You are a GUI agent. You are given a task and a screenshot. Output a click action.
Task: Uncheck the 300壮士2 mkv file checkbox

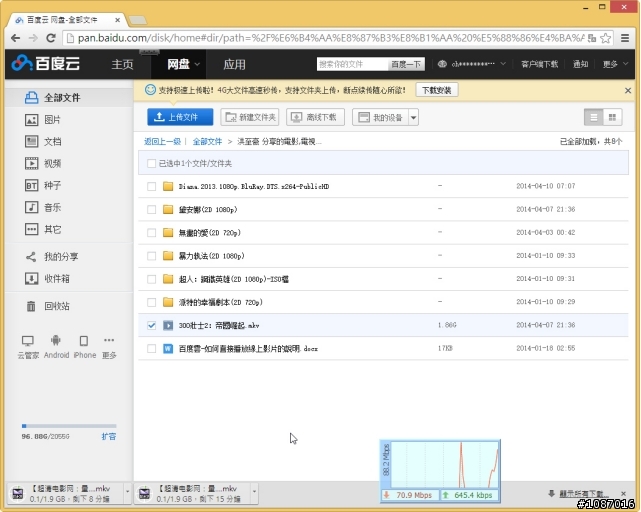[151, 326]
